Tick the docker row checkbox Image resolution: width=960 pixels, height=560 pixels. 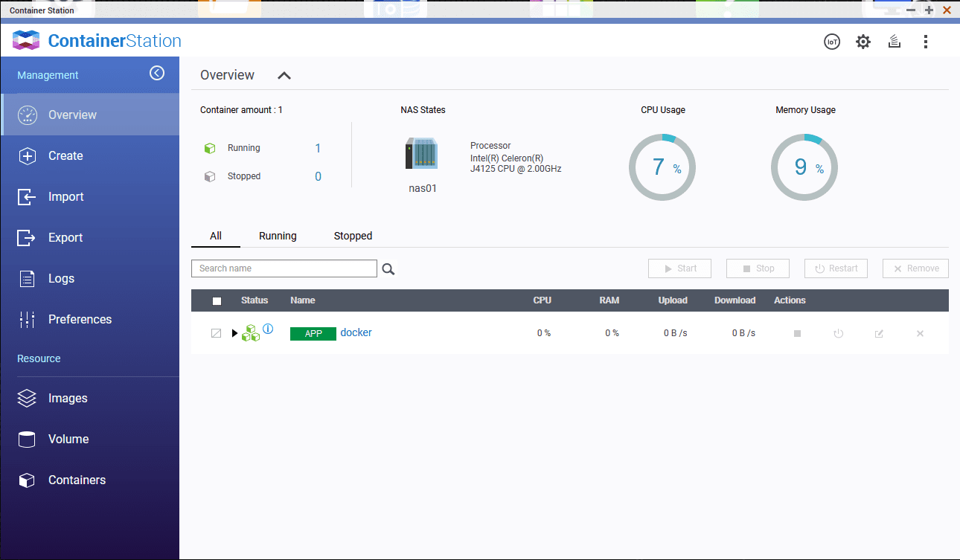(x=217, y=334)
